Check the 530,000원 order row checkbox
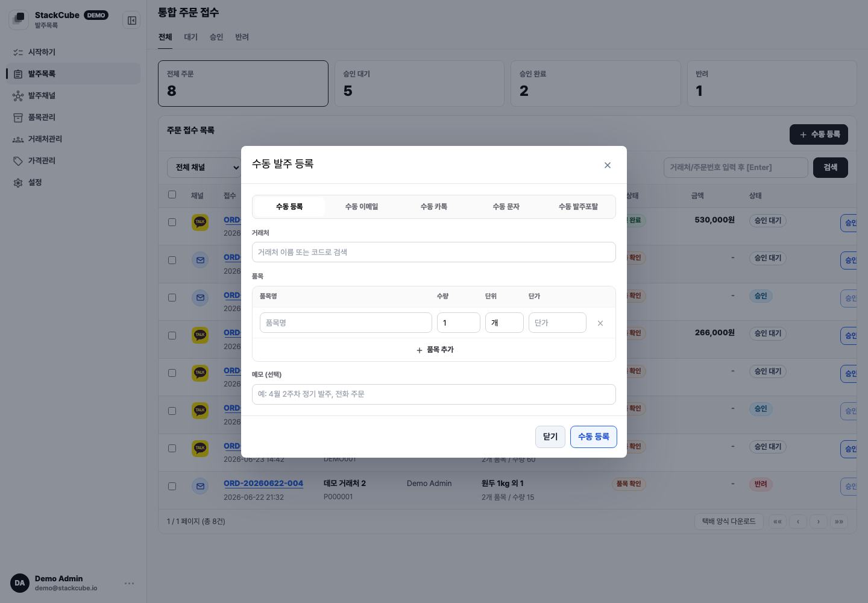 [x=172, y=223]
